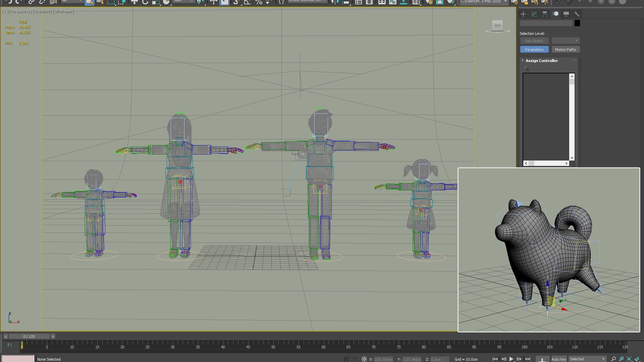Image resolution: width=644 pixels, height=362 pixels.
Task: Open the Wireframe viewport label menu
Action: point(63,12)
